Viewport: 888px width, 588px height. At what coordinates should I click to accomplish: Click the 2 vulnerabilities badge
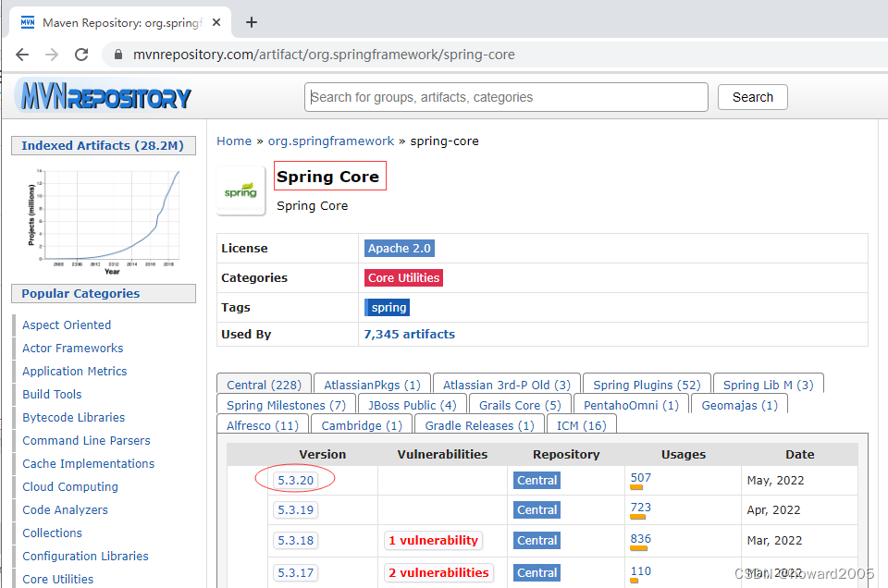pos(438,572)
